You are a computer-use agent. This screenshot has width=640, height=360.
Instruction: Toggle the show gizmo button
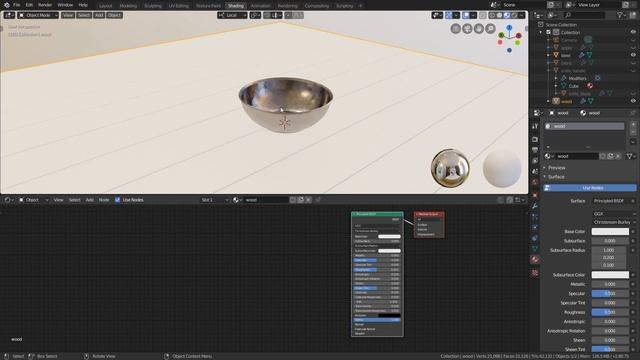click(x=449, y=15)
